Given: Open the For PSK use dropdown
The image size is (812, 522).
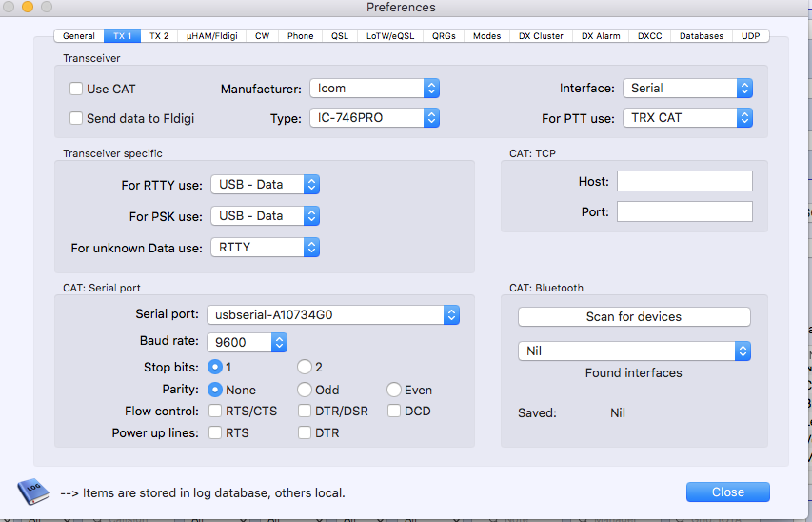Looking at the screenshot, I should click(x=266, y=215).
